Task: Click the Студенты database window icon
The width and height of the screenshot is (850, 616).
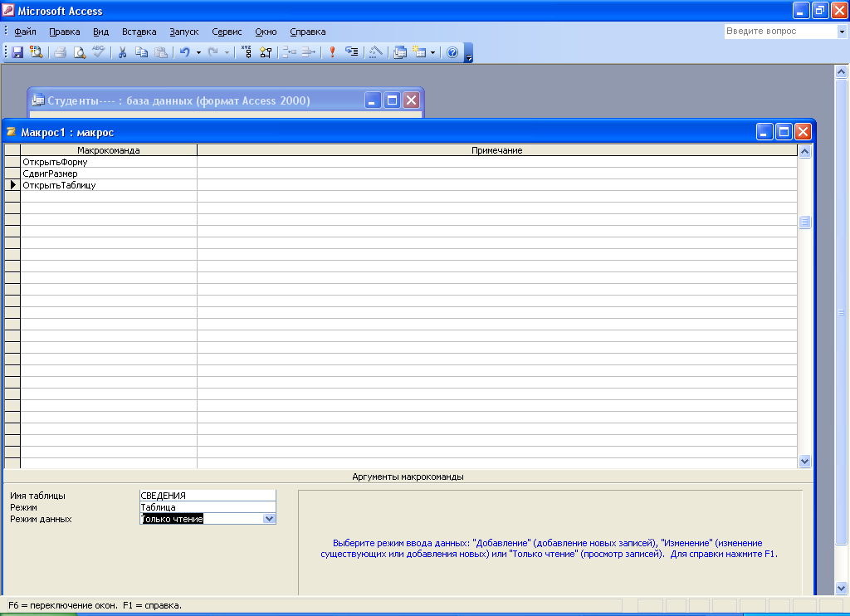Action: click(x=38, y=100)
